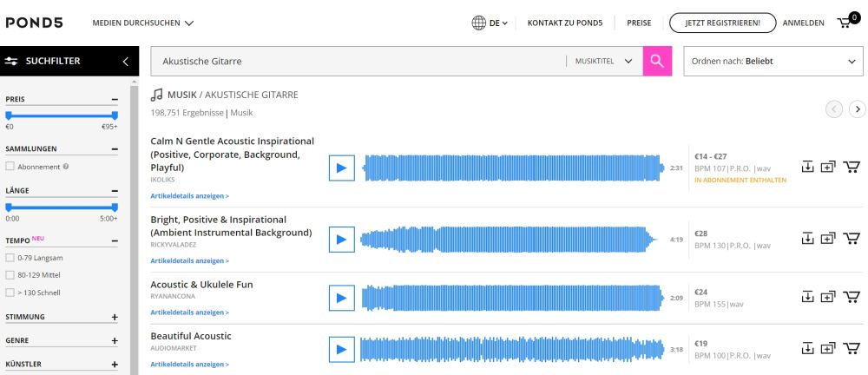Click Preis slider maximum handle

tap(115, 115)
